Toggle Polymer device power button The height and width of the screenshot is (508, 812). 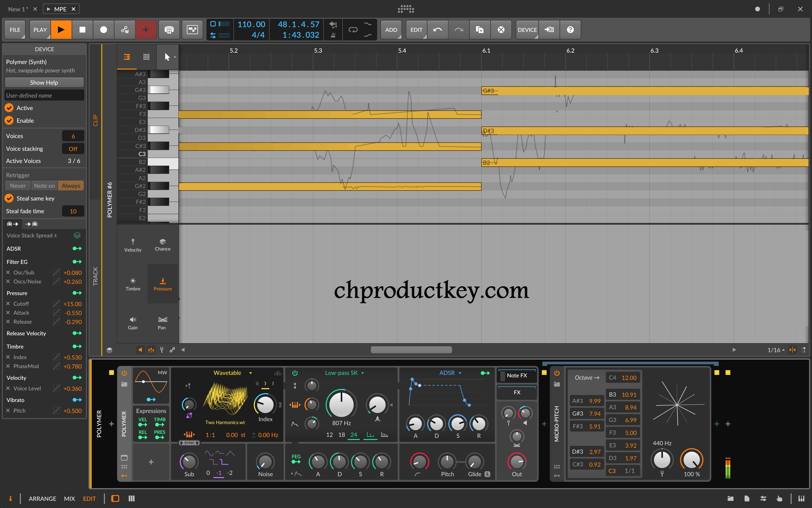click(x=124, y=373)
